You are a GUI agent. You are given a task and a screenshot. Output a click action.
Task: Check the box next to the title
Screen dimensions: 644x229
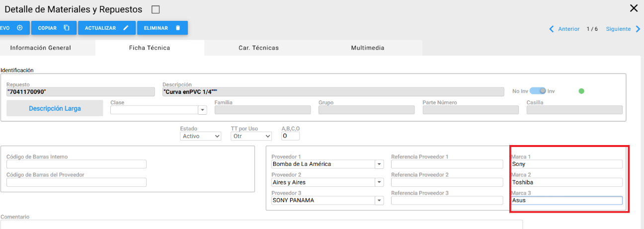[x=156, y=10]
